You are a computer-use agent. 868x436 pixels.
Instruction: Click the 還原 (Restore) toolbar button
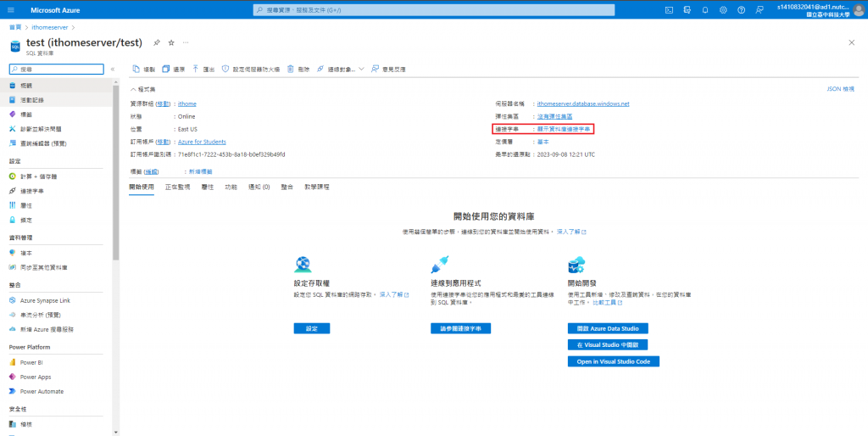pyautogui.click(x=173, y=70)
